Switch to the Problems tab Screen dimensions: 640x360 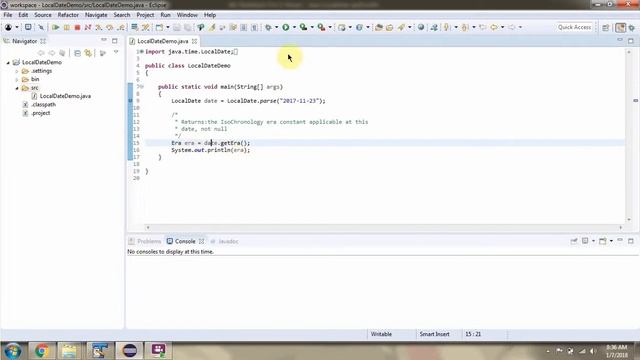click(x=145, y=241)
